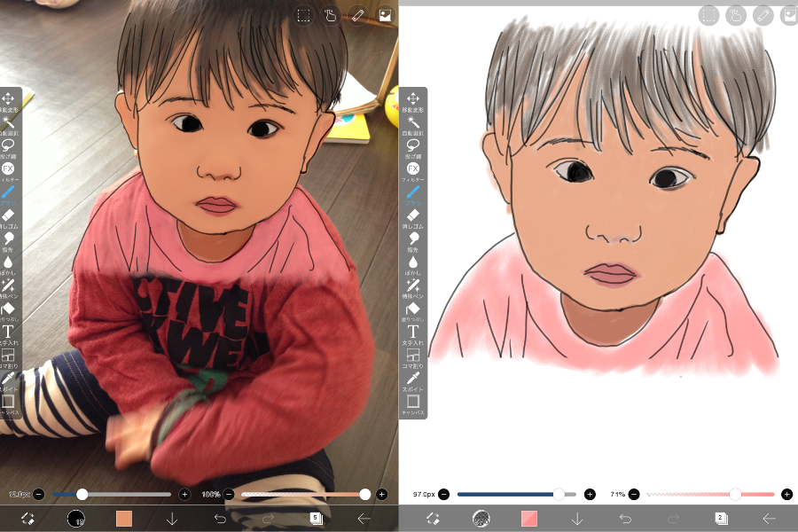The image size is (798, 532).
Task: Toggle fullscreen with the down arrow
Action: point(576,519)
